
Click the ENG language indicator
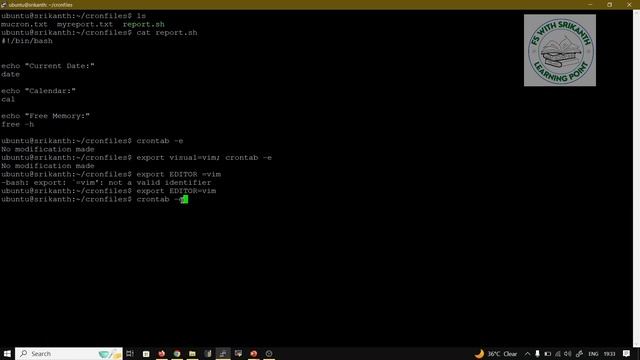point(593,354)
